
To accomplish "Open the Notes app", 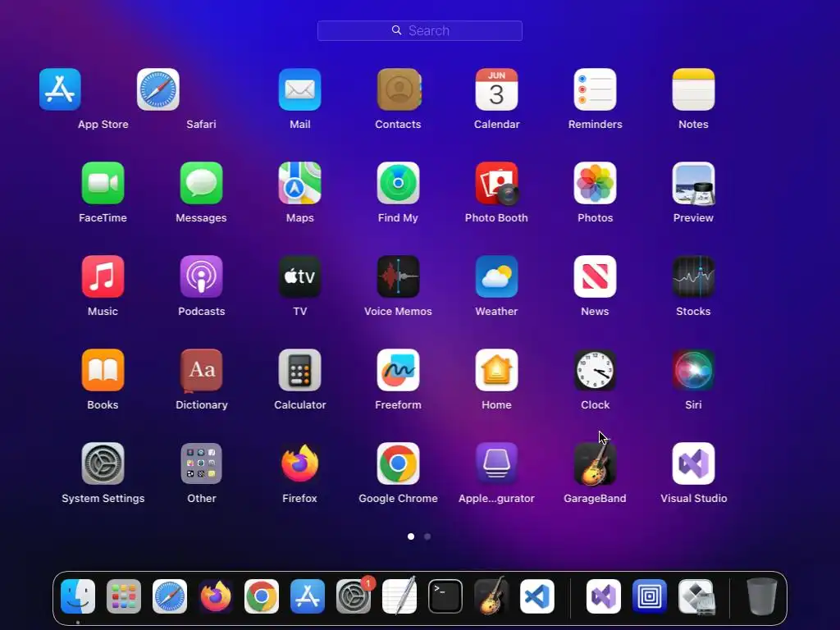I will 693,89.
